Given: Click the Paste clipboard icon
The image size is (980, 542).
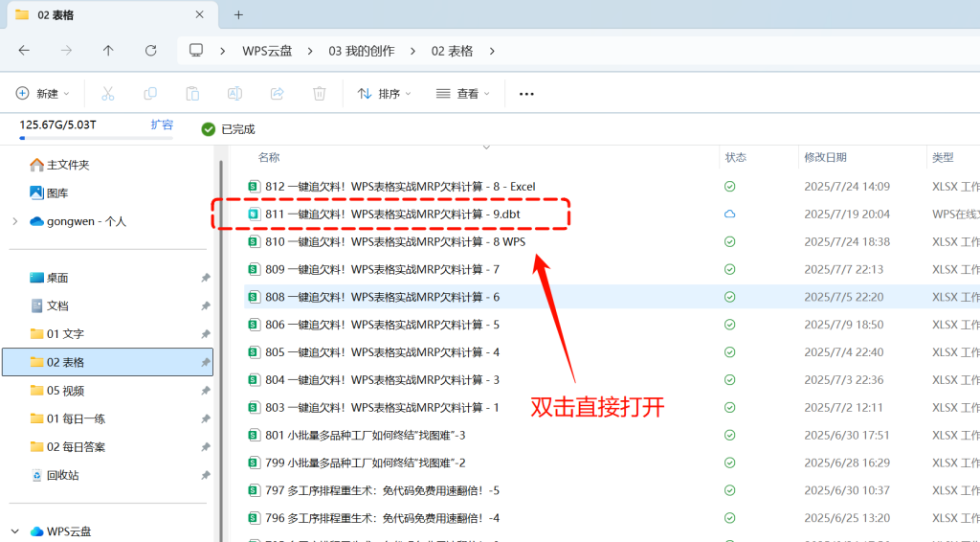Looking at the screenshot, I should pos(192,94).
